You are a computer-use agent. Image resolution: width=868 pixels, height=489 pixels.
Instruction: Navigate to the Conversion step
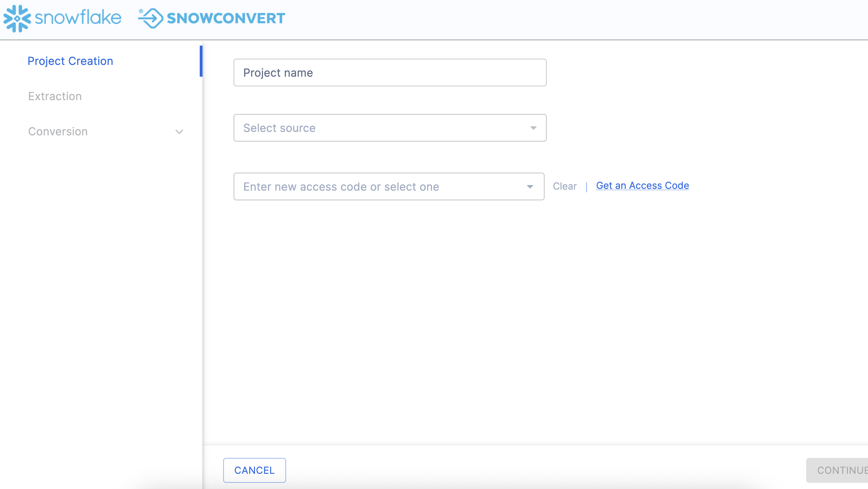click(58, 132)
